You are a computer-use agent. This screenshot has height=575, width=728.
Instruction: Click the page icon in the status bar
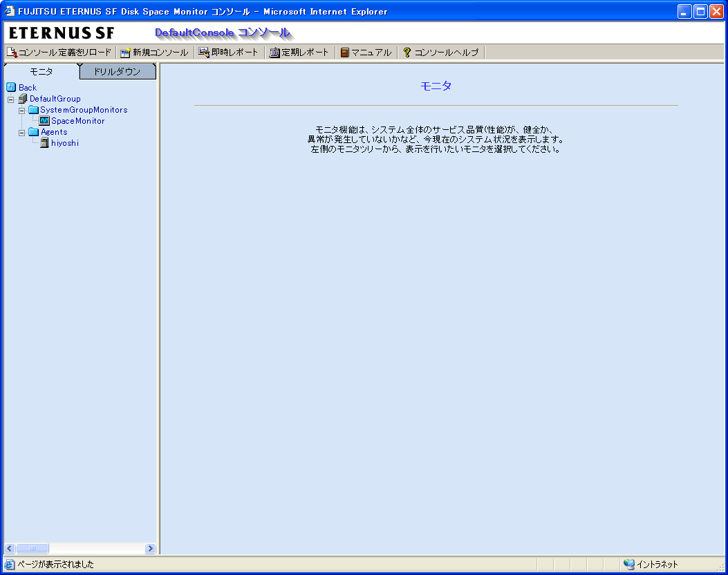[9, 565]
